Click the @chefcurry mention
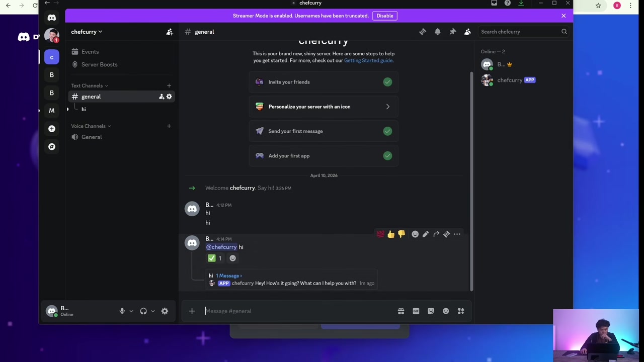The width and height of the screenshot is (644, 362). [221, 247]
